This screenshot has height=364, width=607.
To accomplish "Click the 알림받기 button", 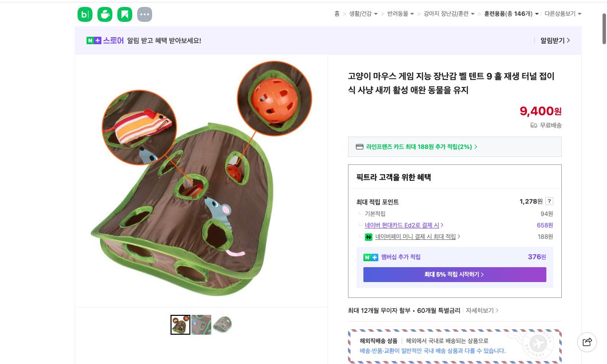I will click(x=553, y=40).
